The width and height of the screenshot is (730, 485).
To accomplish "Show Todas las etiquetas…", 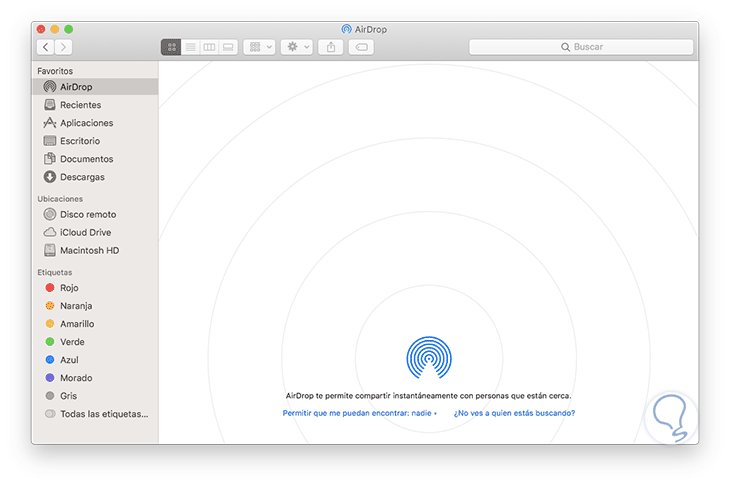I will pos(95,414).
